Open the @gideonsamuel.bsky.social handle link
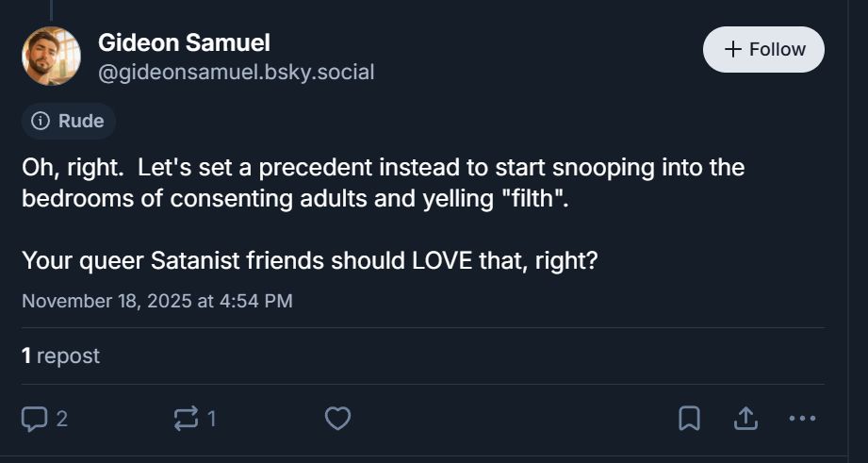The width and height of the screenshot is (868, 463). coord(236,72)
